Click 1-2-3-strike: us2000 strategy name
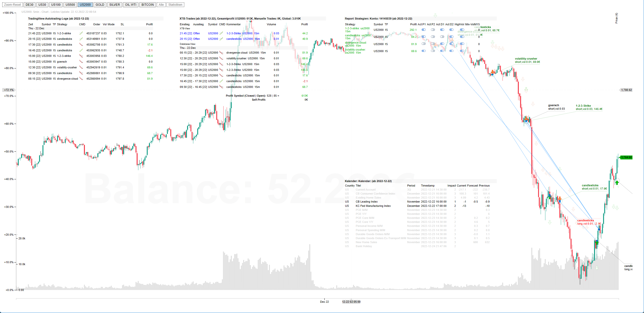 click(358, 30)
